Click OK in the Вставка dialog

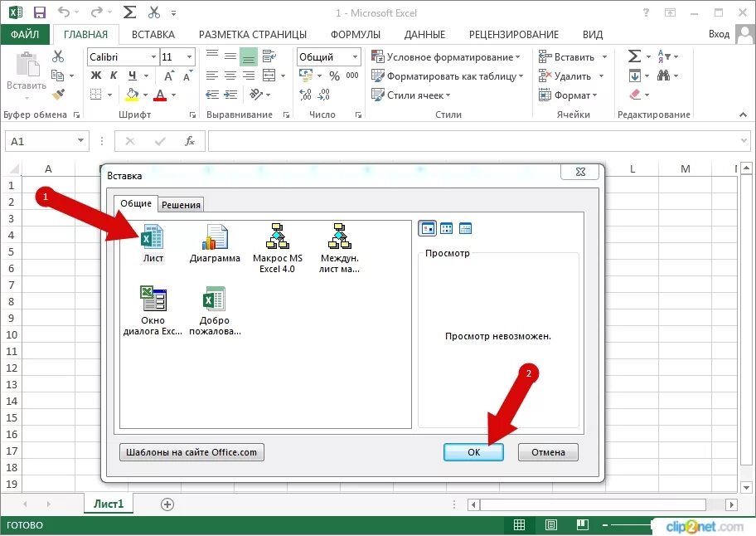point(473,452)
